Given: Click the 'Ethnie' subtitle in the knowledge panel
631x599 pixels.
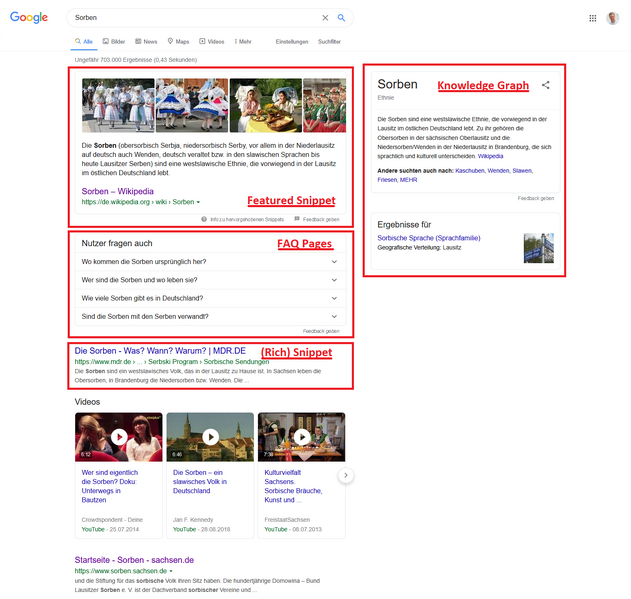Looking at the screenshot, I should 386,98.
